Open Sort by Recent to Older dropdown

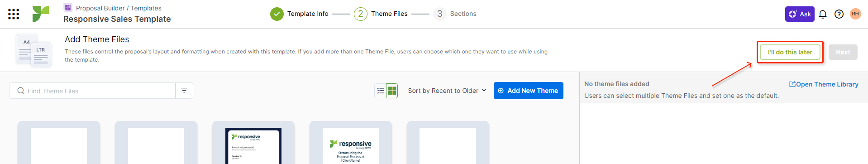[447, 91]
